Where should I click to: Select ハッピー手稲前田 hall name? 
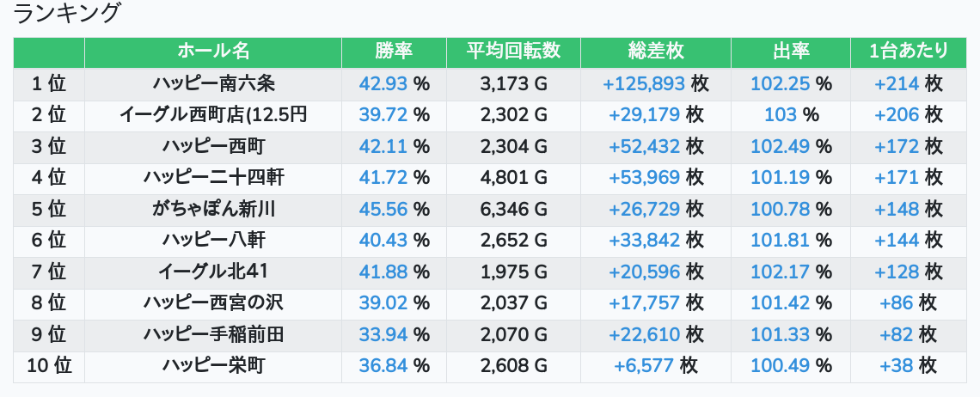[x=213, y=334]
